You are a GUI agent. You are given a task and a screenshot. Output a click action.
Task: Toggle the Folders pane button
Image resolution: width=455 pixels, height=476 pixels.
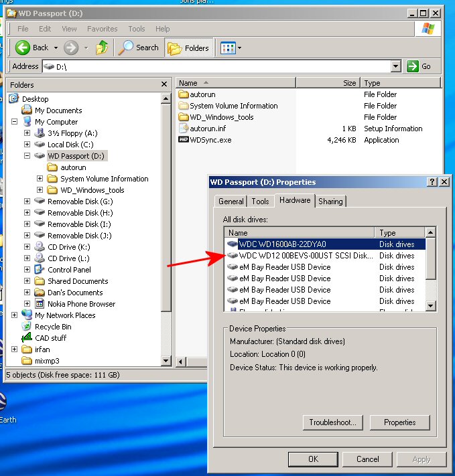coord(188,48)
